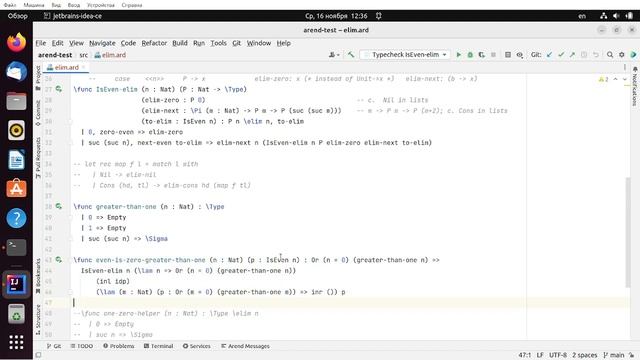
Task: Open the TODO tool window
Action: point(82,346)
